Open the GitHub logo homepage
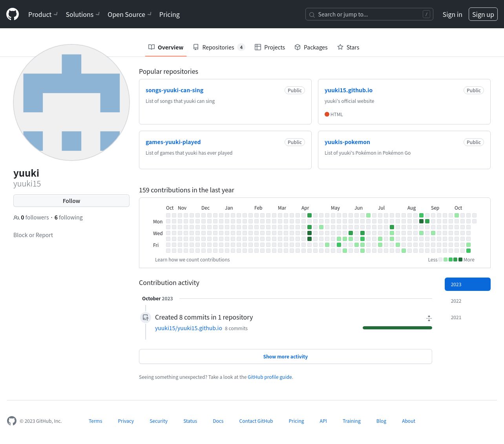 [x=13, y=14]
